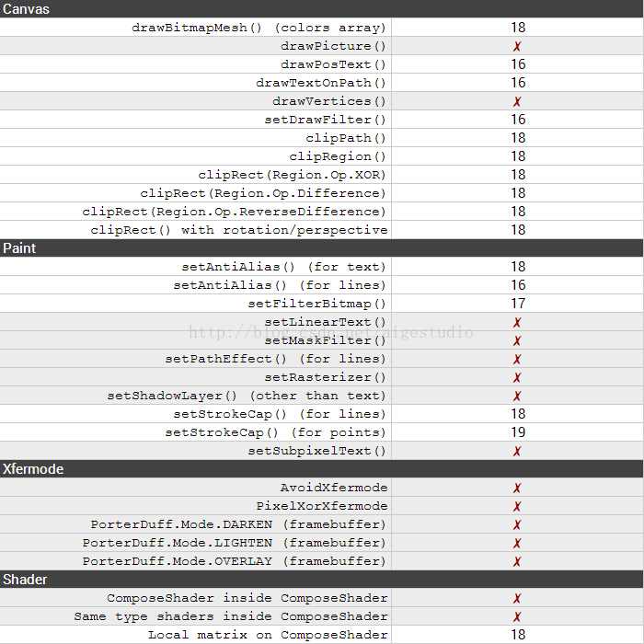644x644 pixels.
Task: Select the drawBitmapMesh() (colors array) row label
Action: coord(259,28)
